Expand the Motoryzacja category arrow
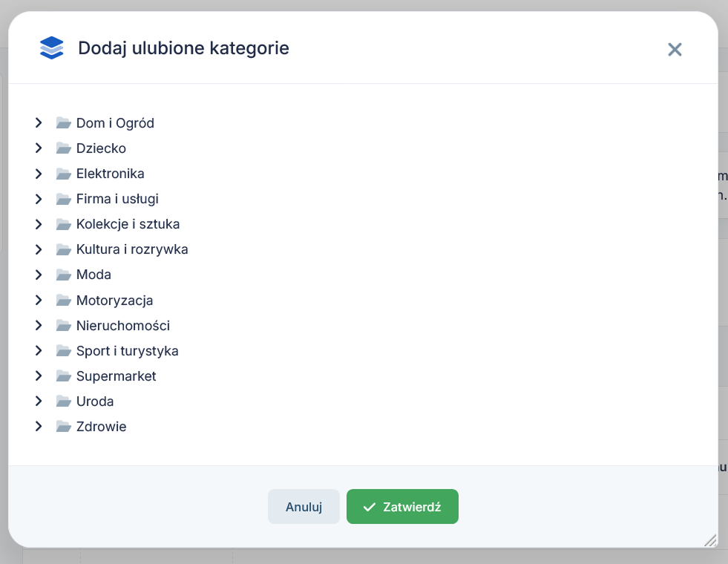This screenshot has height=564, width=728. [x=39, y=301]
